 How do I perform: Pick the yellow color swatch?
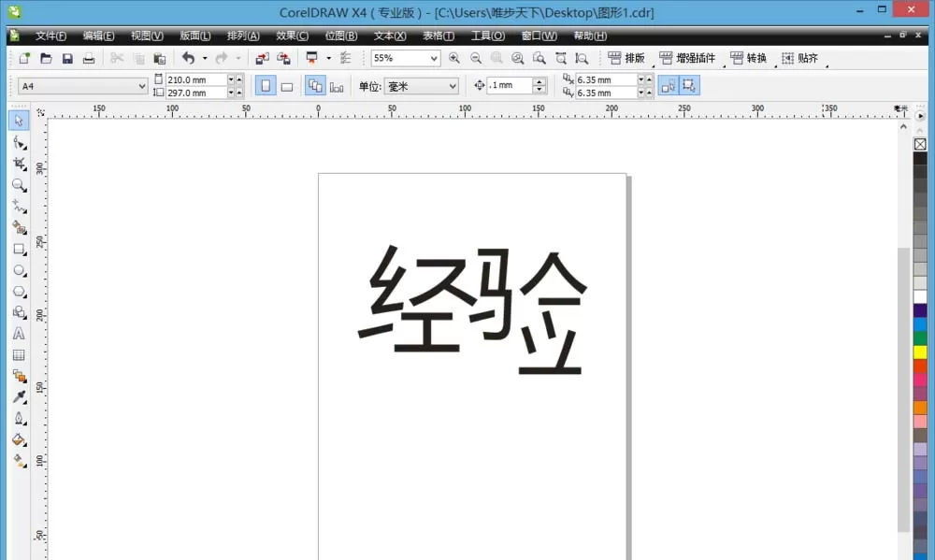point(920,352)
